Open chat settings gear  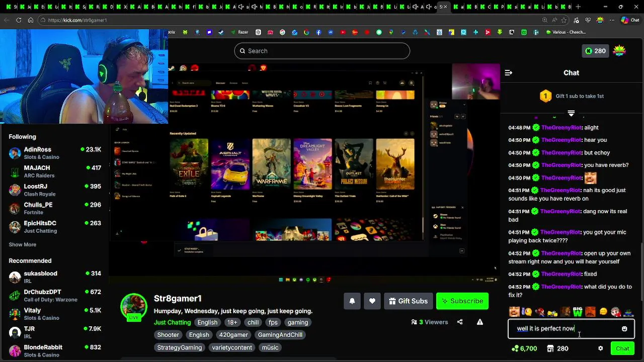point(600,348)
